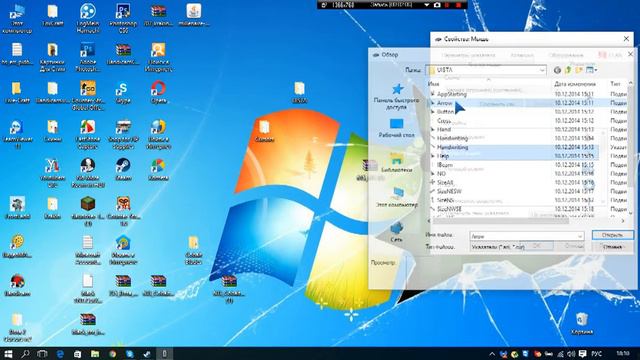The width and height of the screenshot is (640, 360).
Task: Select the SizeAll cursor file
Action: pyautogui.click(x=445, y=182)
